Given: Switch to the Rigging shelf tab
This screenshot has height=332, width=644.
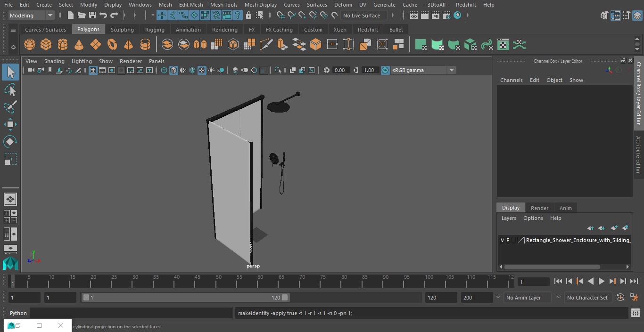Looking at the screenshot, I should [155, 30].
